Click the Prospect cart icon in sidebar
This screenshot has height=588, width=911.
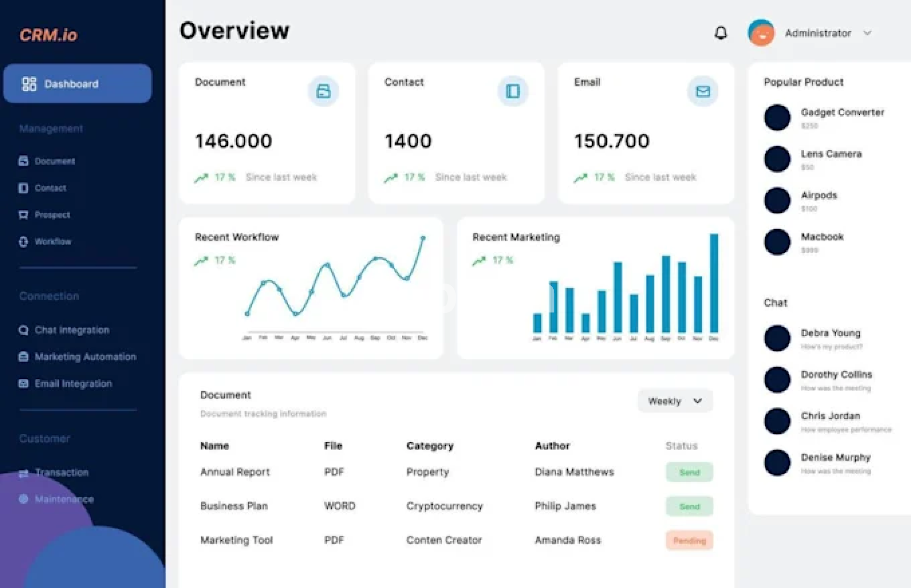(23, 215)
